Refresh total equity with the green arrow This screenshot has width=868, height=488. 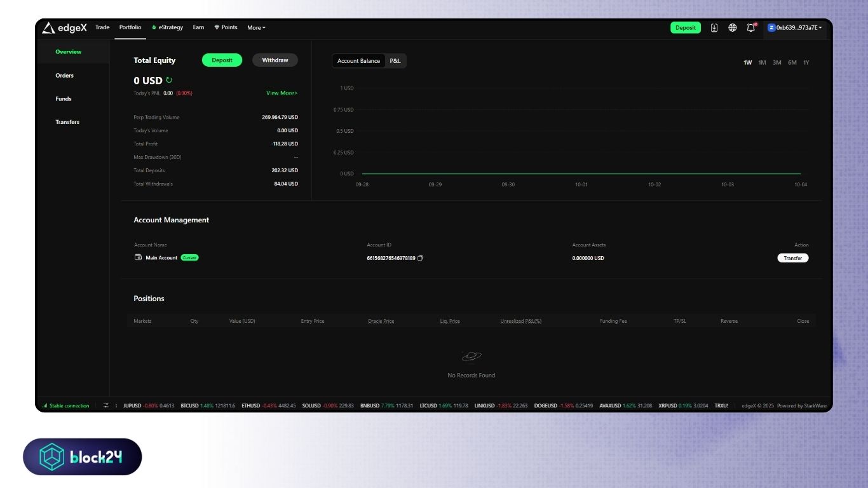click(x=169, y=81)
